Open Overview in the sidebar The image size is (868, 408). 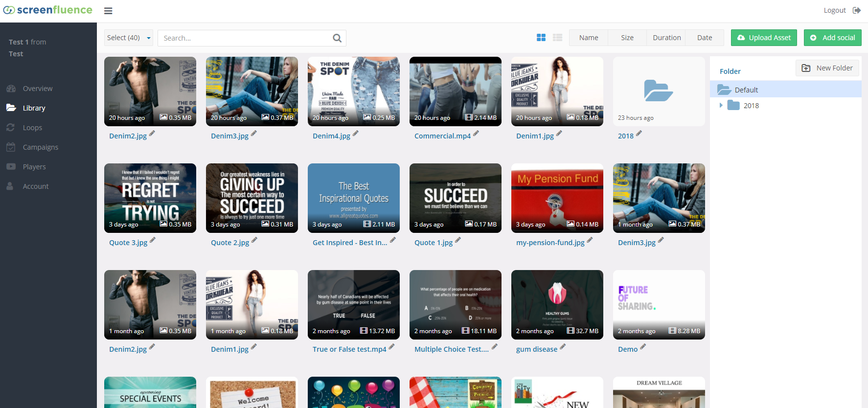point(38,89)
